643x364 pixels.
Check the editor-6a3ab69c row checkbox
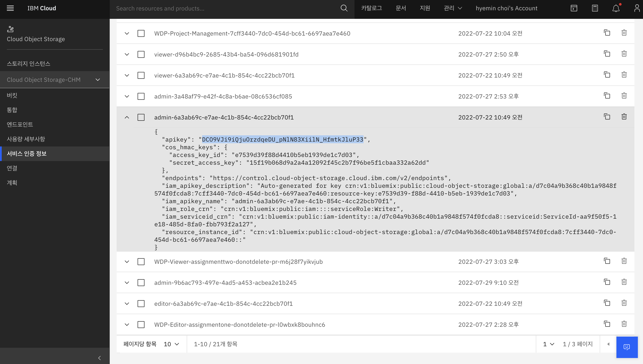tap(141, 304)
